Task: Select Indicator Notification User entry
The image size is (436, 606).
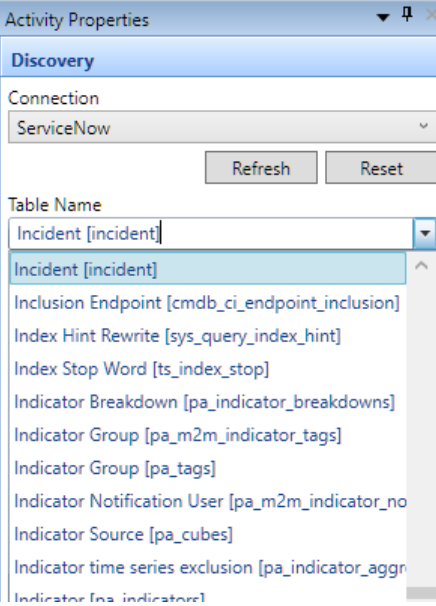Action: [x=208, y=501]
